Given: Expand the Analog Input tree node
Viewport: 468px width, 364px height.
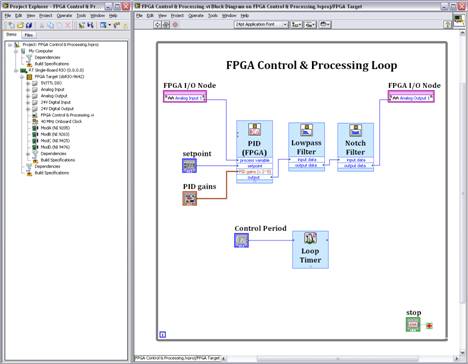Looking at the screenshot, I should 28,90.
